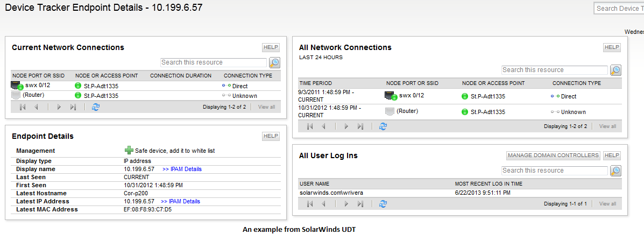Go to next page in All Network Connections

pos(346,126)
